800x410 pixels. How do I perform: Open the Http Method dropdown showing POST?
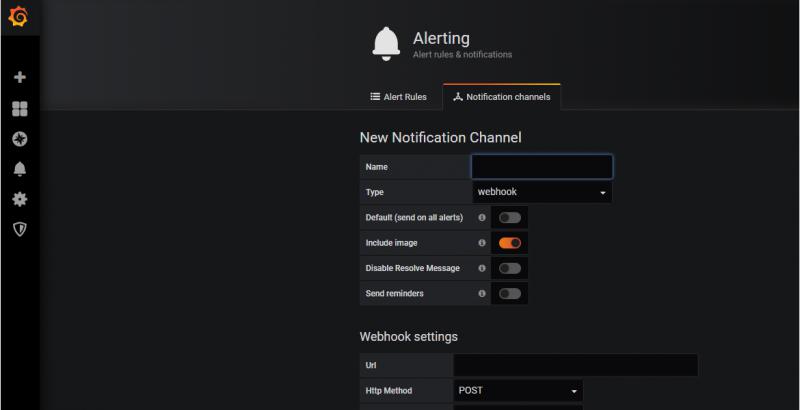518,391
